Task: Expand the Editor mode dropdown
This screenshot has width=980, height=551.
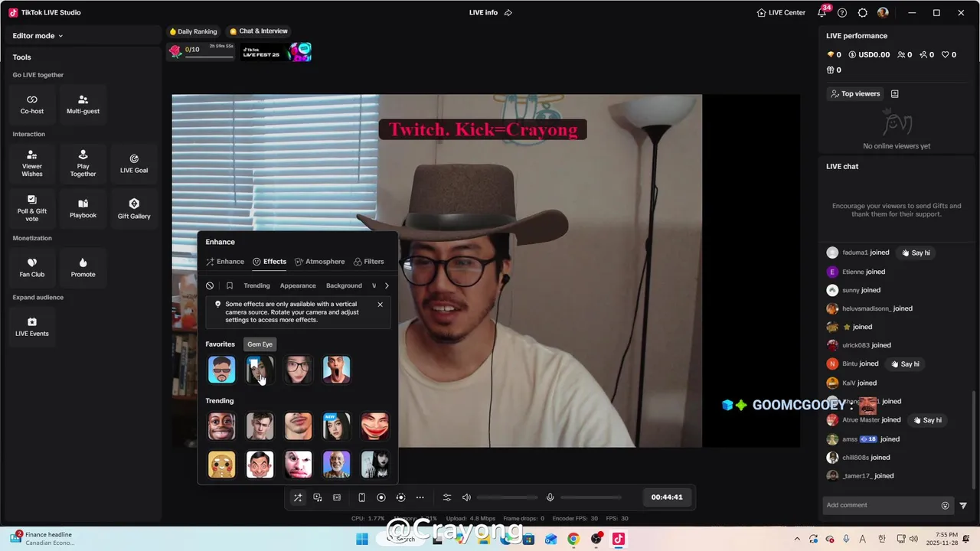Action: point(38,35)
